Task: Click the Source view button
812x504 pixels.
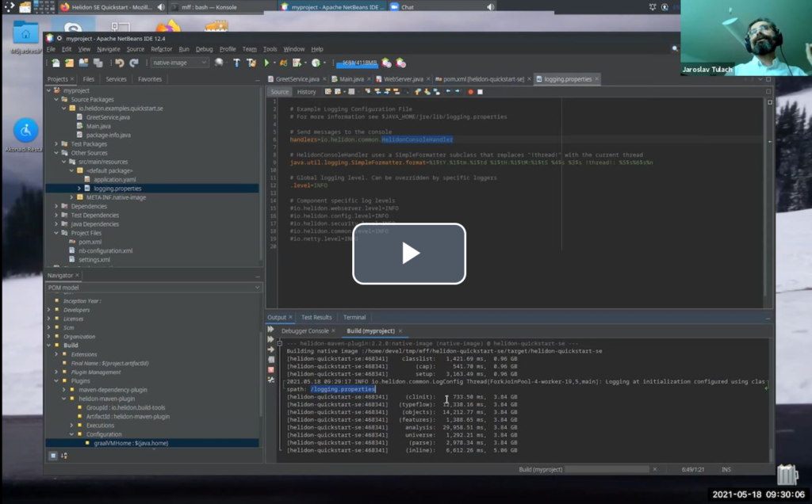Action: [280, 92]
